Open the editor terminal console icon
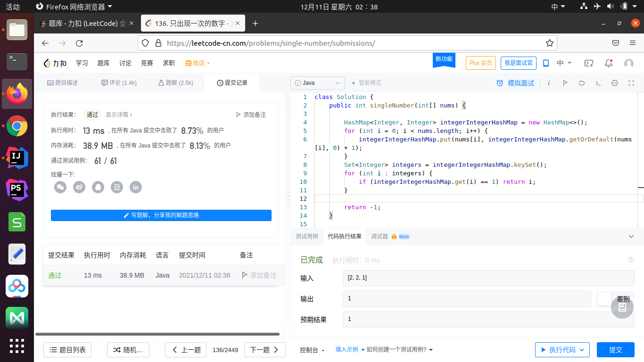Screen dimensions: 644x362 [598, 83]
